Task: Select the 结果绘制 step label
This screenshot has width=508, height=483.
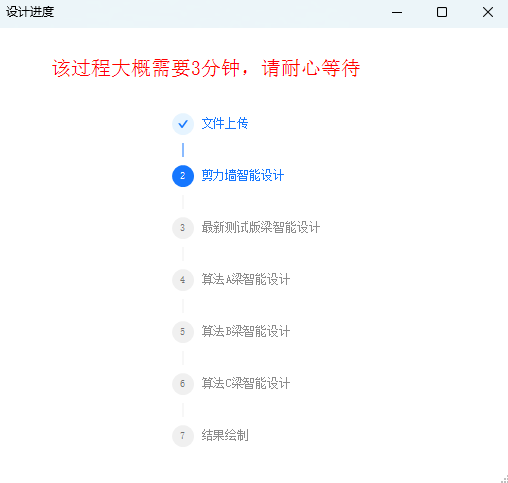Action: pyautogui.click(x=225, y=436)
